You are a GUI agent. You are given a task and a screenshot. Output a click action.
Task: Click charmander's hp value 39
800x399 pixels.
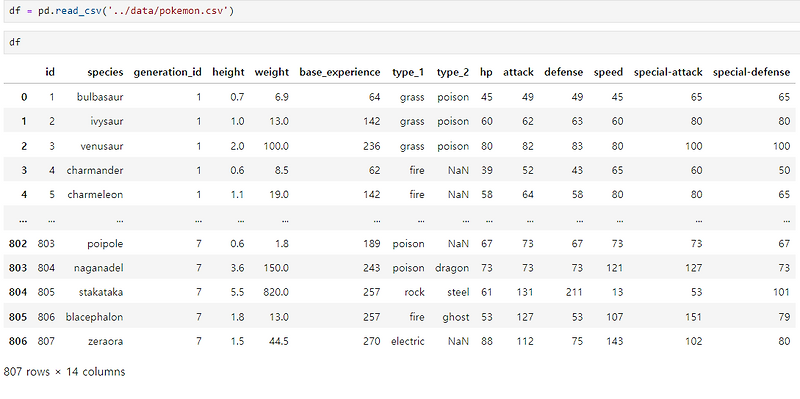[487, 170]
